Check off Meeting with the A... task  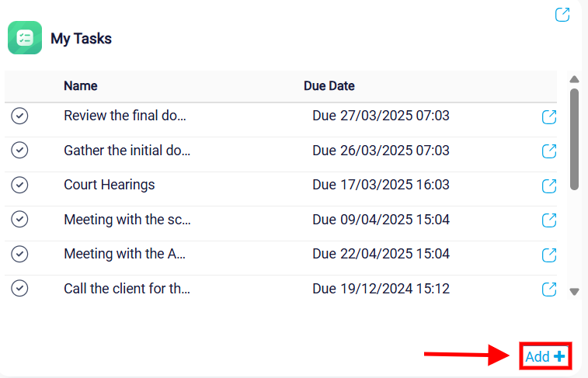[x=19, y=254]
